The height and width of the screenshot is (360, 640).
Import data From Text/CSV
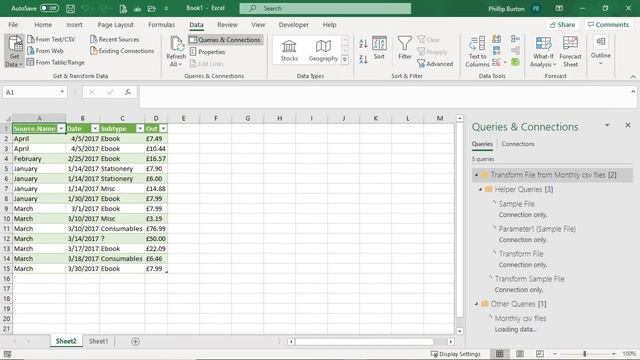(51, 39)
